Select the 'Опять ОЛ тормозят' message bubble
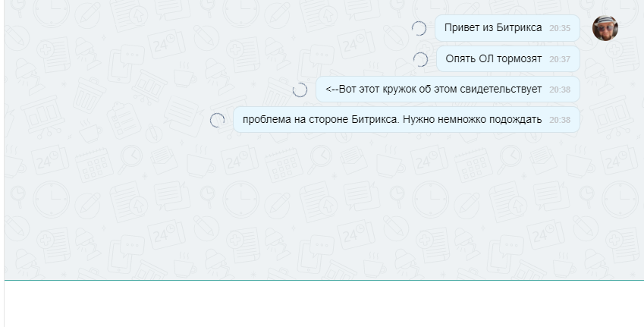This screenshot has width=644, height=327. pyautogui.click(x=508, y=58)
